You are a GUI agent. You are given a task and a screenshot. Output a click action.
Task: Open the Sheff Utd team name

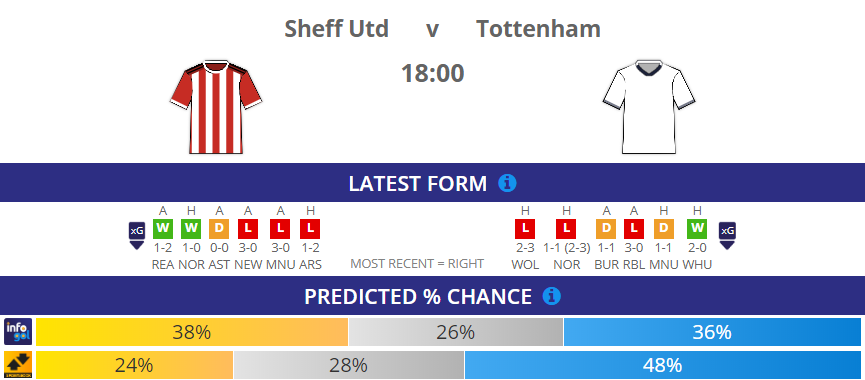(337, 29)
